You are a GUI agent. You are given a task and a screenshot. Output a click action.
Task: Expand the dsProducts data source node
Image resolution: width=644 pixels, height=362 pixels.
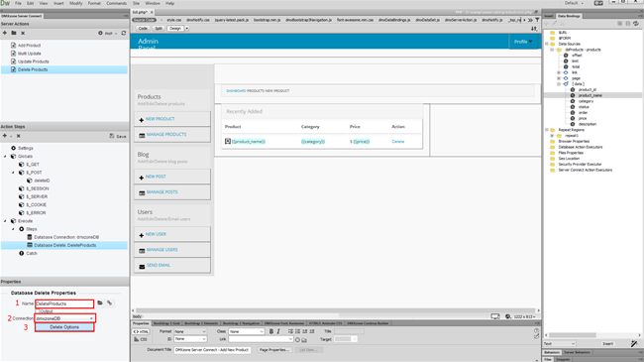click(x=553, y=50)
